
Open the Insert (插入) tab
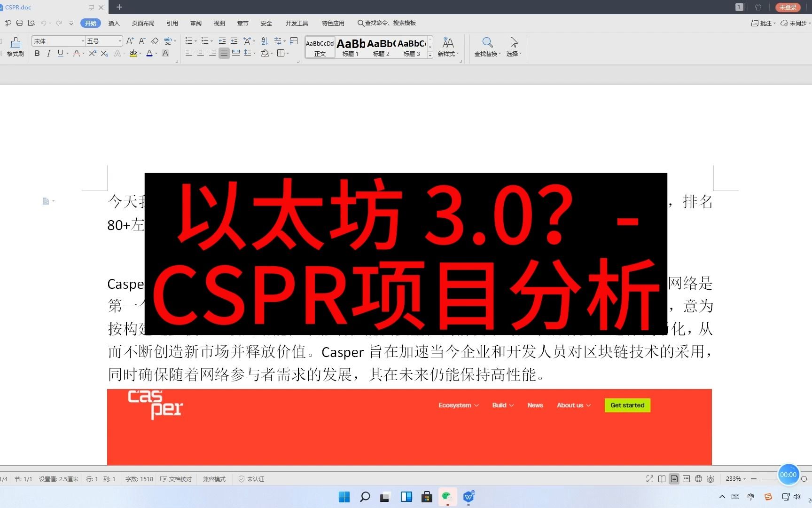click(x=114, y=23)
